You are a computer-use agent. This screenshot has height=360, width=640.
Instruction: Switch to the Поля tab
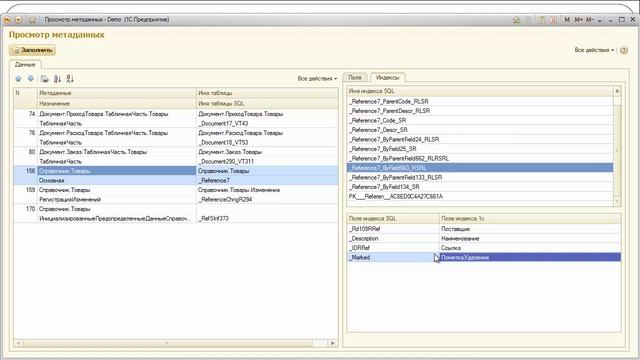point(355,77)
